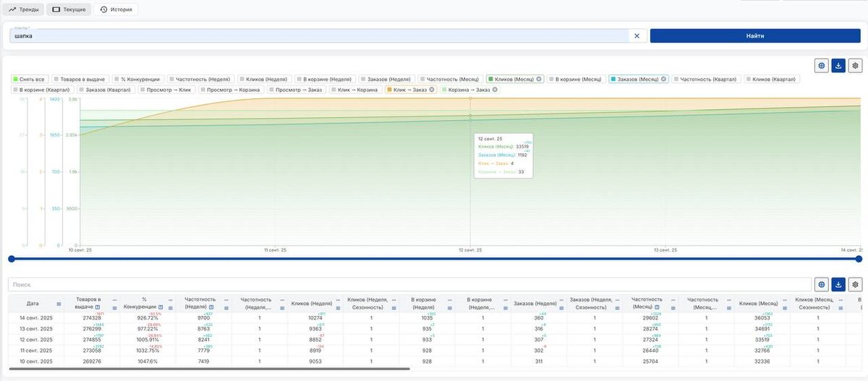Open ellipsis menu of Кликов (Месяц) column

coord(784,299)
